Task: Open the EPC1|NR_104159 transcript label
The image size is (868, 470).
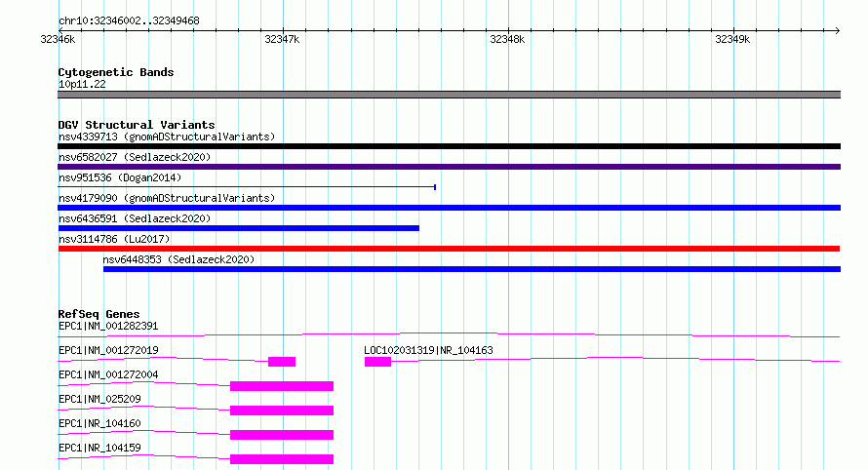Action: point(99,448)
